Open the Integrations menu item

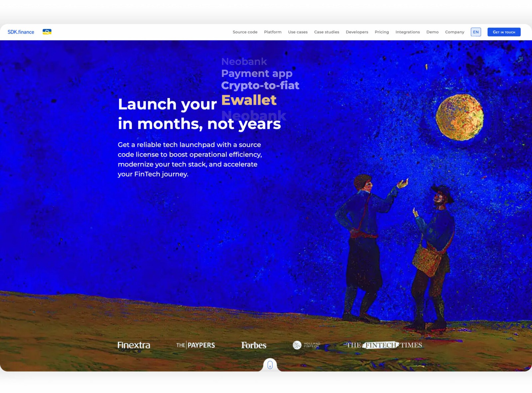(x=408, y=32)
